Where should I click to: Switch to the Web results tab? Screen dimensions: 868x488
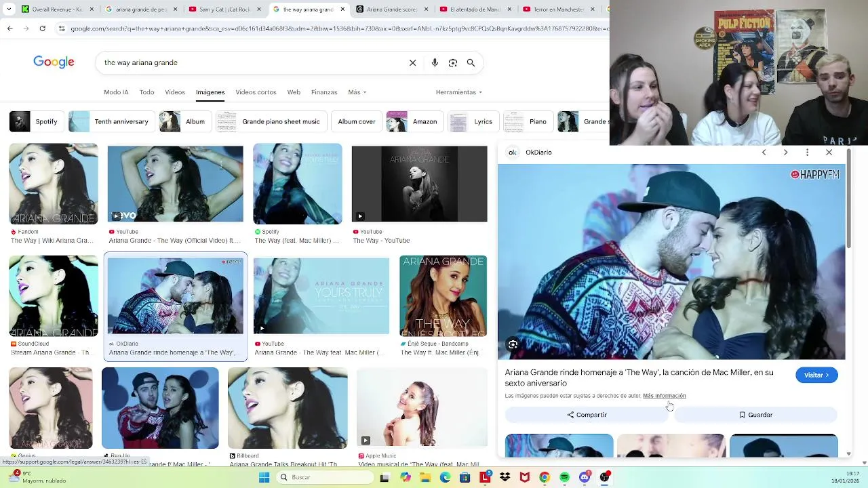coord(294,92)
